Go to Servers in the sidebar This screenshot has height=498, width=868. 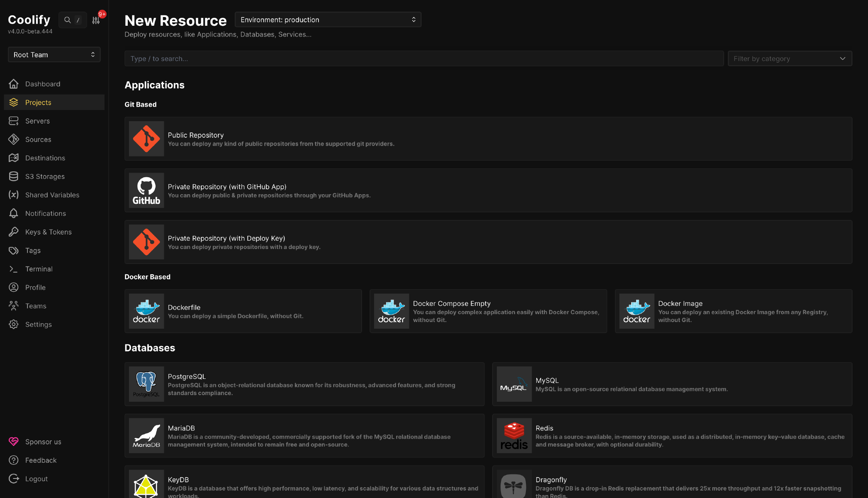tap(37, 121)
